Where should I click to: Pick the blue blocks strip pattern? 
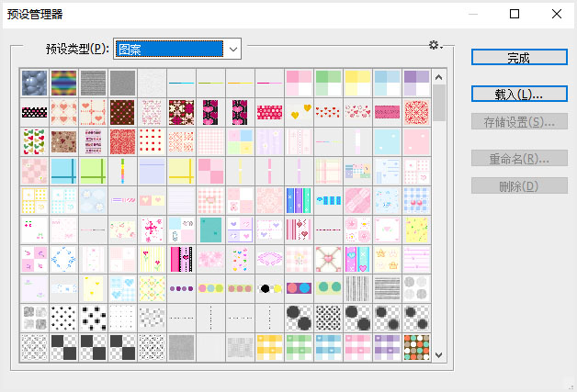[x=329, y=201]
